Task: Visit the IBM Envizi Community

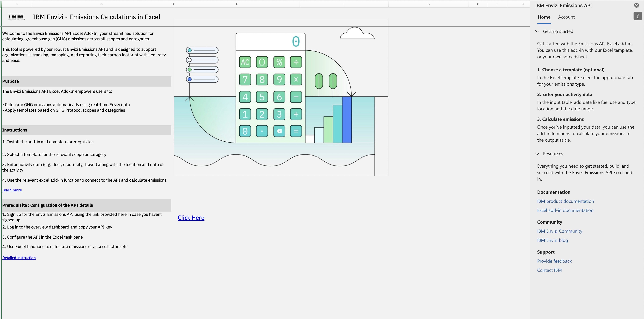Action: (560, 231)
